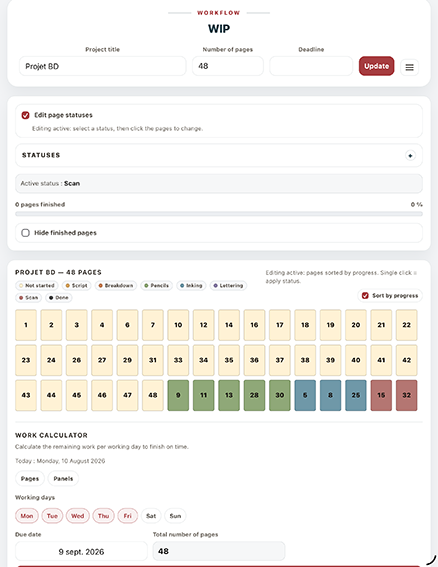
Task: Click page tile 29
Action: click(x=127, y=360)
